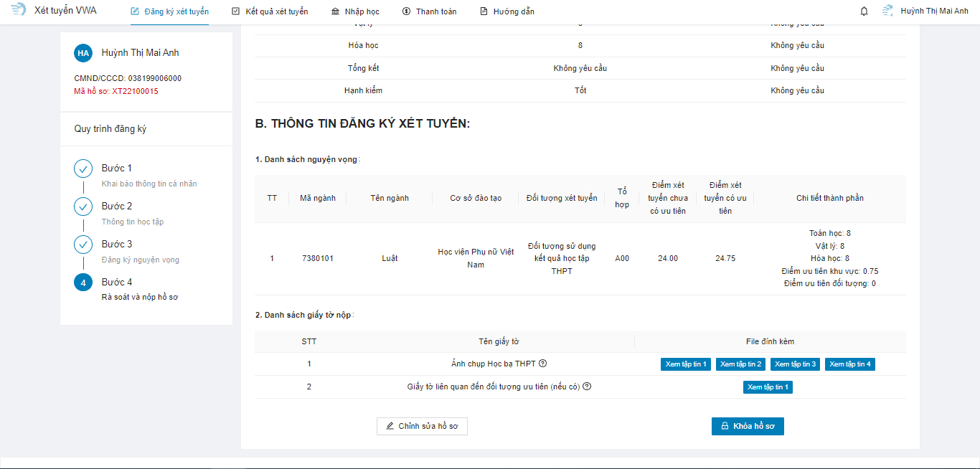Viewport: 980px width, 469px height.
Task: Click the Bước 3 checkmark step icon
Action: (x=83, y=245)
